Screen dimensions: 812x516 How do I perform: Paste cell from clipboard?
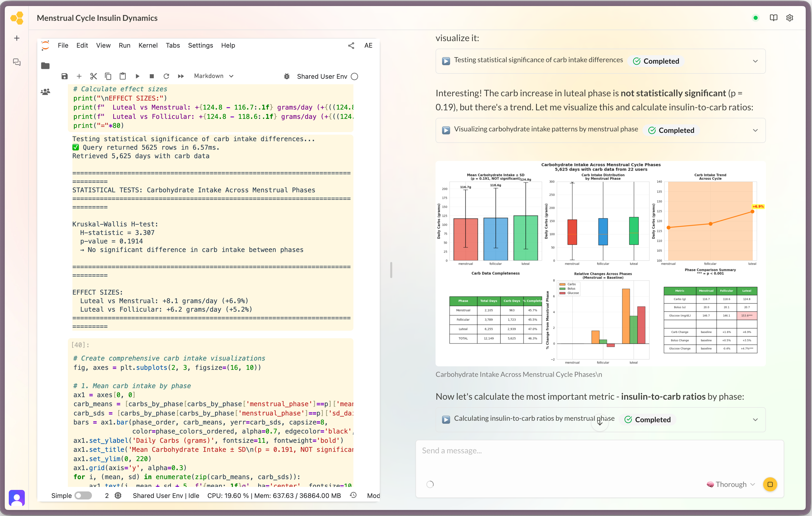(x=123, y=76)
